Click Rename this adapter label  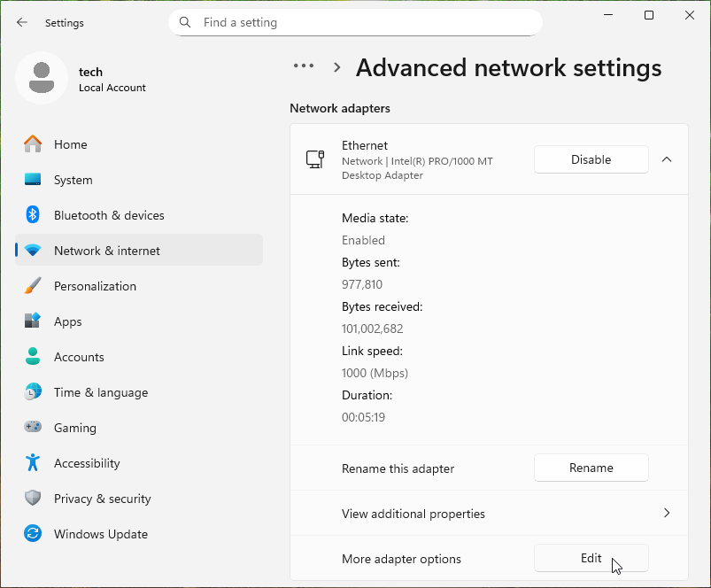398,468
